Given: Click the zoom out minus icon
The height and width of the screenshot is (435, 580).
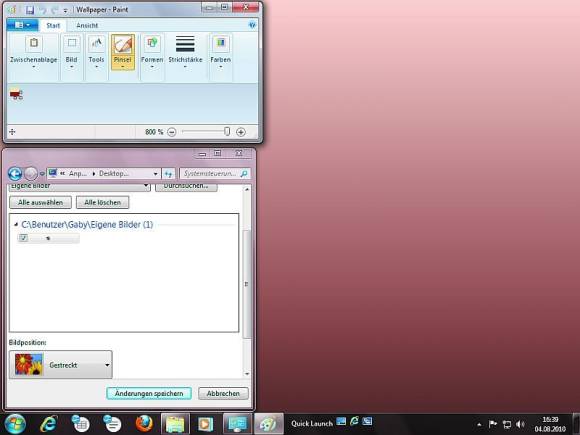Looking at the screenshot, I should click(x=172, y=132).
